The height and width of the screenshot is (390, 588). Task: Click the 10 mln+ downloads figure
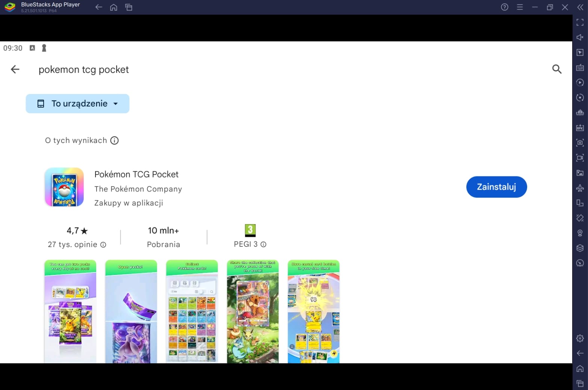(x=163, y=231)
